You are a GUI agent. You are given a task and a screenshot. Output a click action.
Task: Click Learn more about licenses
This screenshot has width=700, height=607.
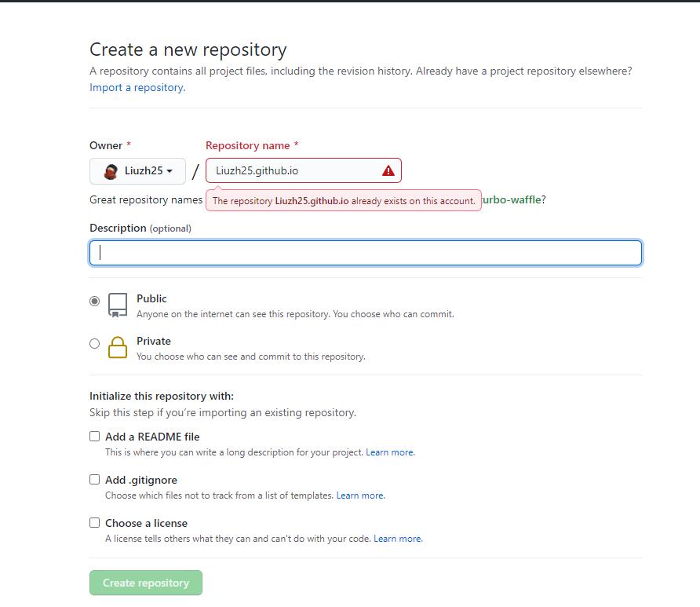[x=398, y=538]
